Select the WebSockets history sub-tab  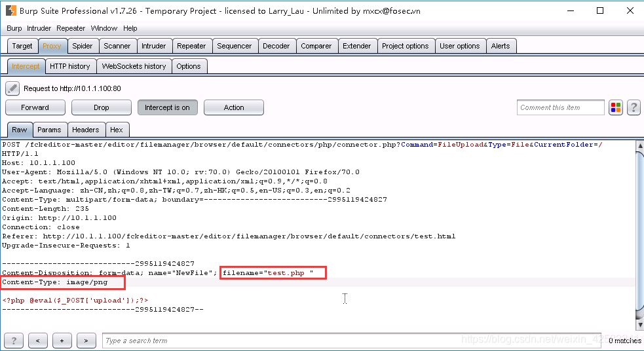click(134, 66)
